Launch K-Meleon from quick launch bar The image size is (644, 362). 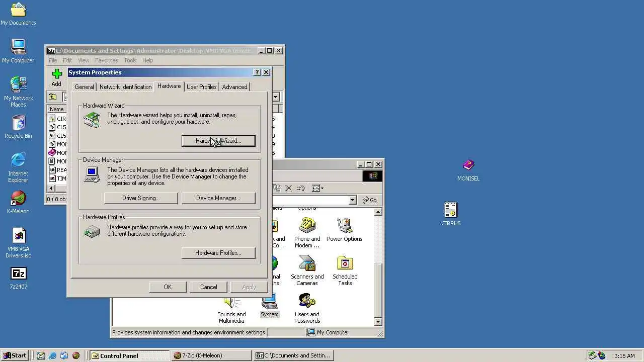[x=75, y=355]
